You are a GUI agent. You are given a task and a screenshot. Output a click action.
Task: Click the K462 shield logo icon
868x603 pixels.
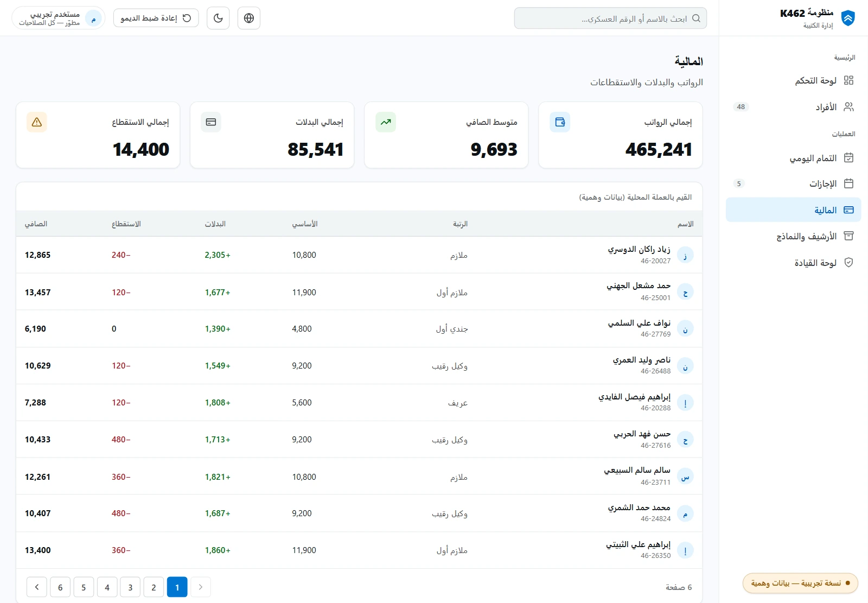[x=848, y=18]
